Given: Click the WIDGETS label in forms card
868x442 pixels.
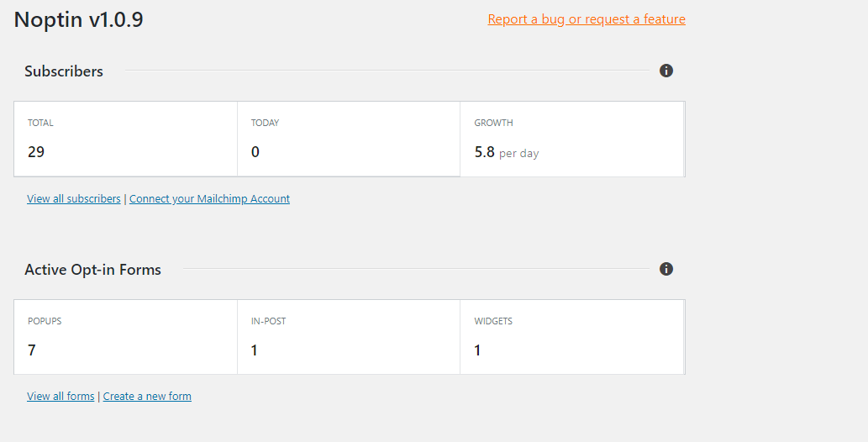Looking at the screenshot, I should [493, 321].
